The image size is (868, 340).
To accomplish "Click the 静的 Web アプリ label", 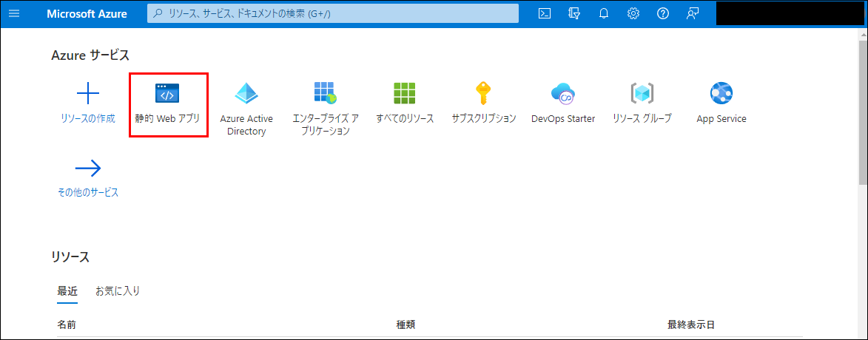I will (167, 118).
